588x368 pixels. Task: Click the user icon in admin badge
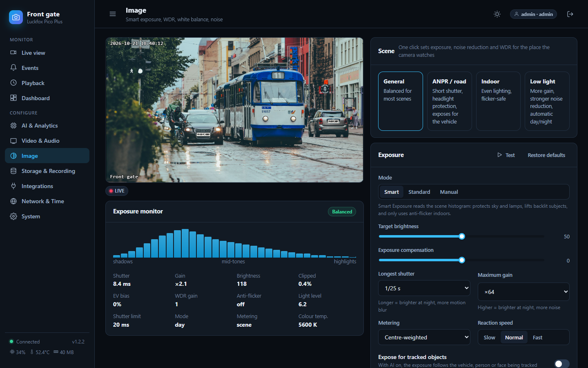point(517,14)
